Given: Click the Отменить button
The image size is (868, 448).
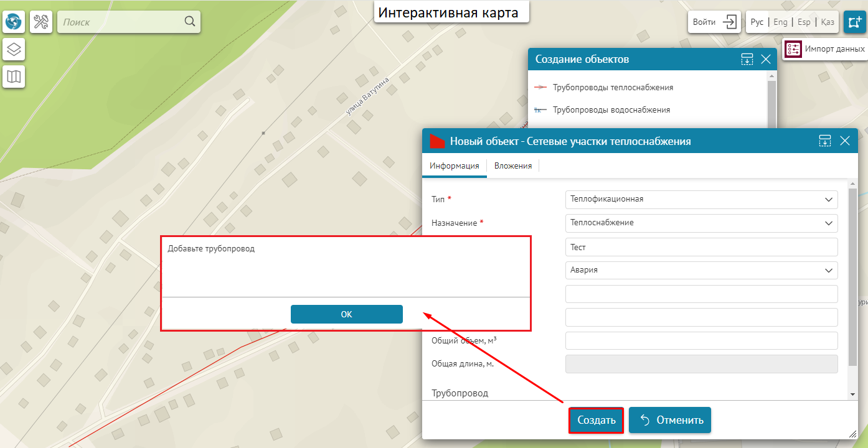Looking at the screenshot, I should (670, 420).
